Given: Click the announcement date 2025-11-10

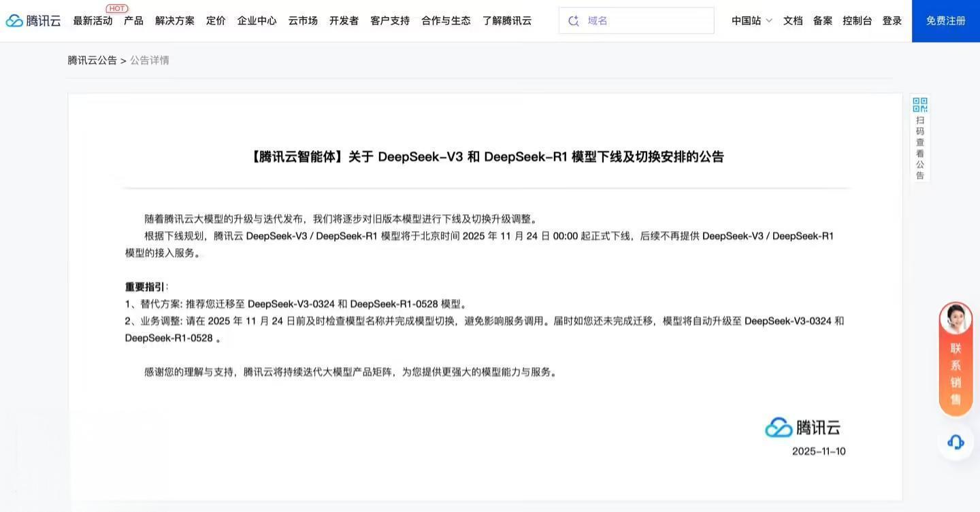Looking at the screenshot, I should [819, 451].
